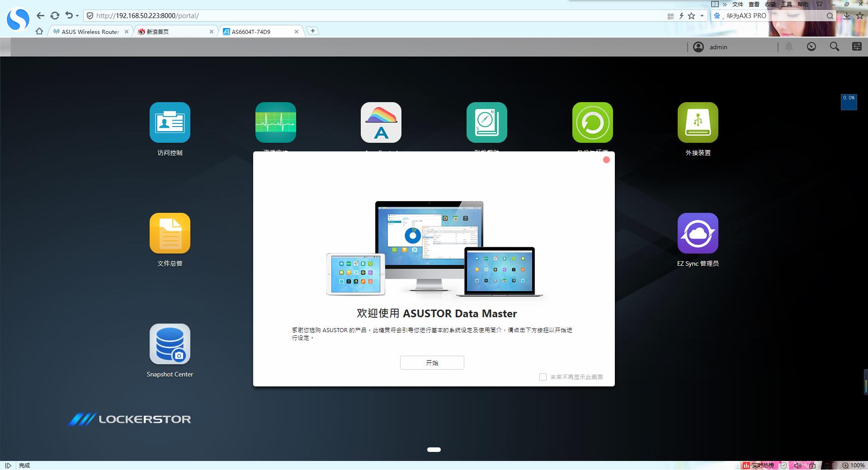
Task: Open the ADM searchlight magnifier
Action: [835, 47]
